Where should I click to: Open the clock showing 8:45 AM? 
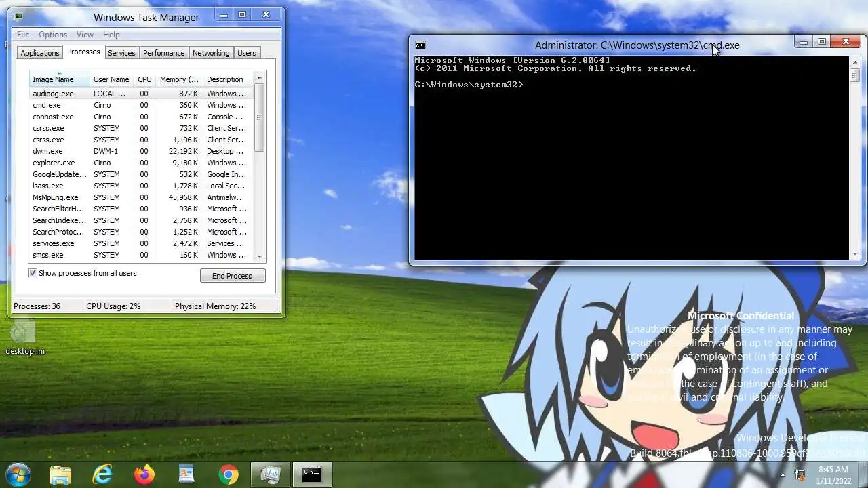click(x=833, y=474)
